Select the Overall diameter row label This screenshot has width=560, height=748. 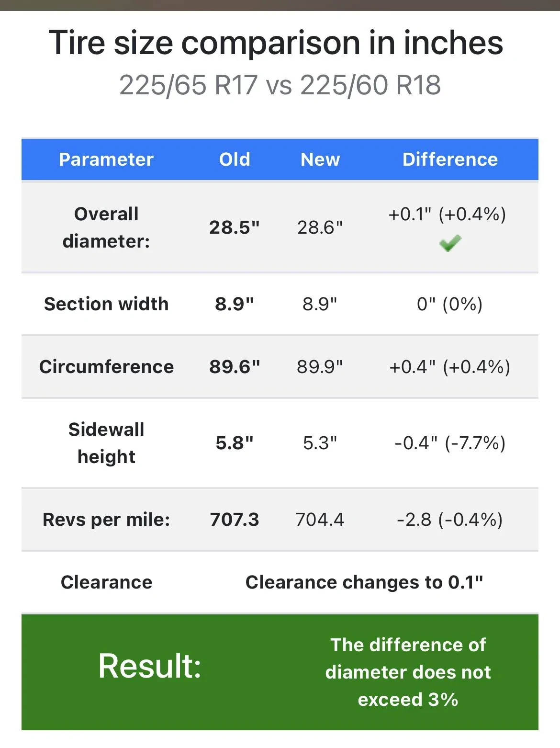106,227
